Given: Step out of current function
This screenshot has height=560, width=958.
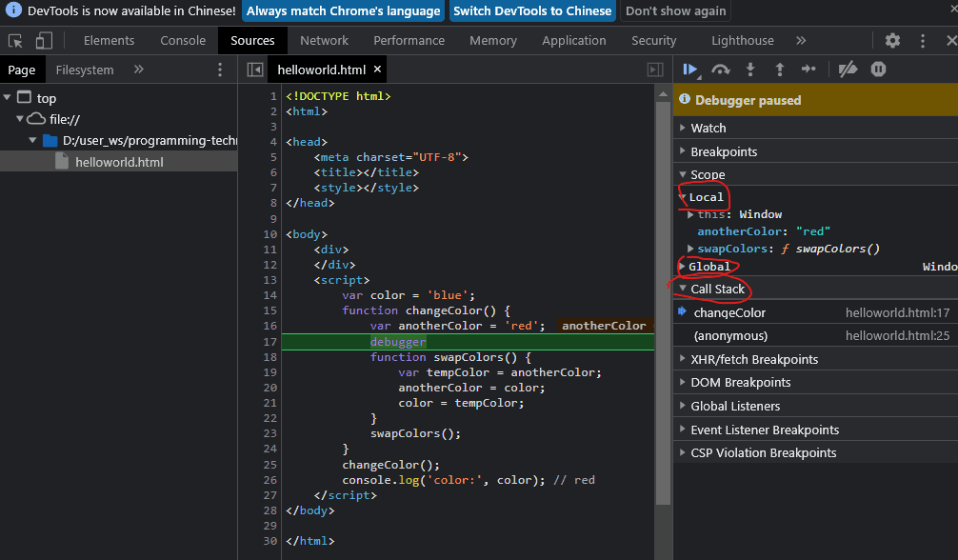Looking at the screenshot, I should 780,70.
